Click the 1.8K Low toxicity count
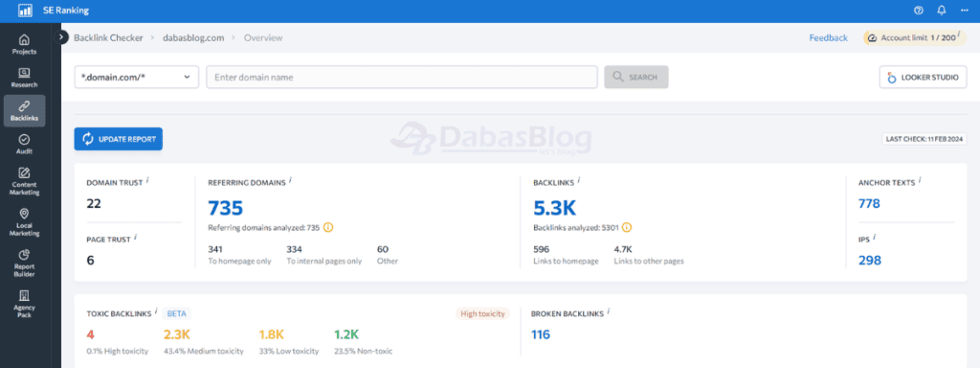Viewport: 980px width, 368px height. [x=271, y=334]
